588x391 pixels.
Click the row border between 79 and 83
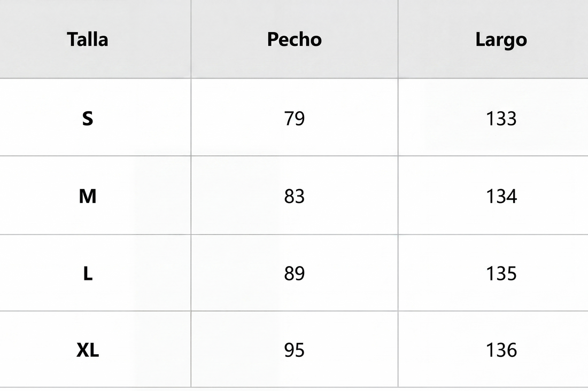[x=294, y=156]
